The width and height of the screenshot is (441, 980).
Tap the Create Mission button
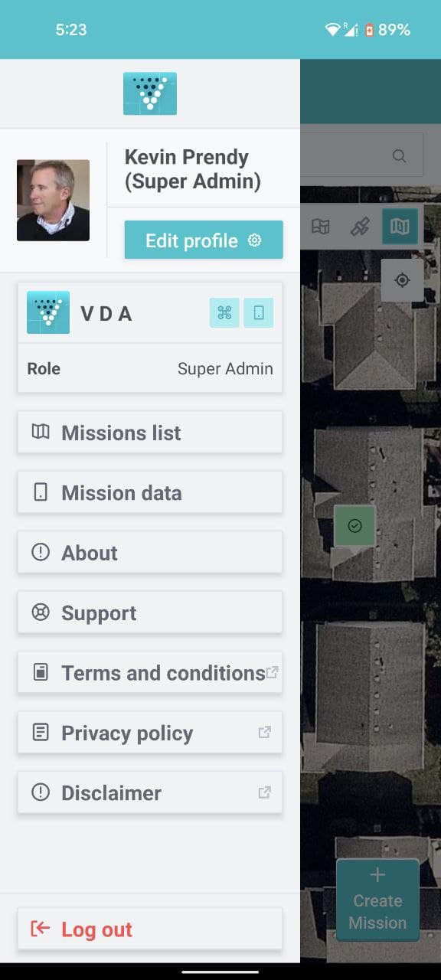point(377,900)
